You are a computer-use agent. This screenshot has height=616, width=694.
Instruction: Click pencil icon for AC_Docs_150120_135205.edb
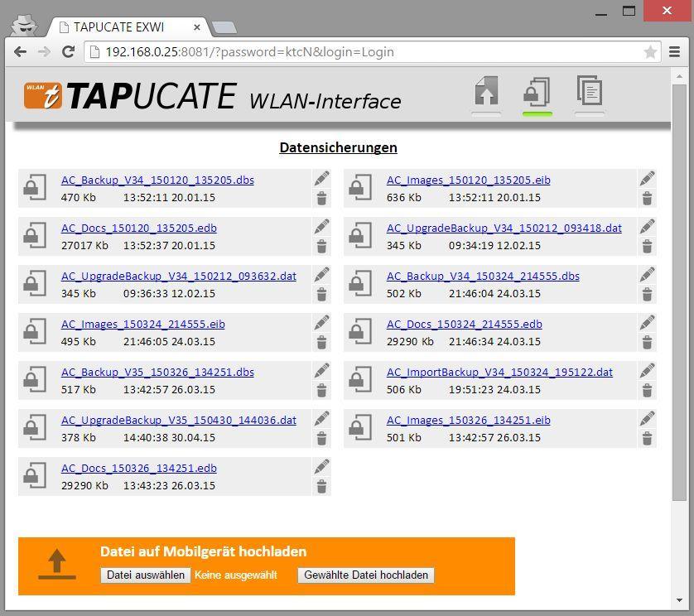(322, 227)
